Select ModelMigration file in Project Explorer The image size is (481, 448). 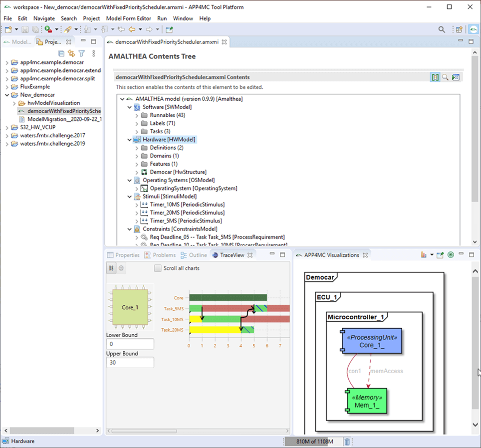click(64, 119)
